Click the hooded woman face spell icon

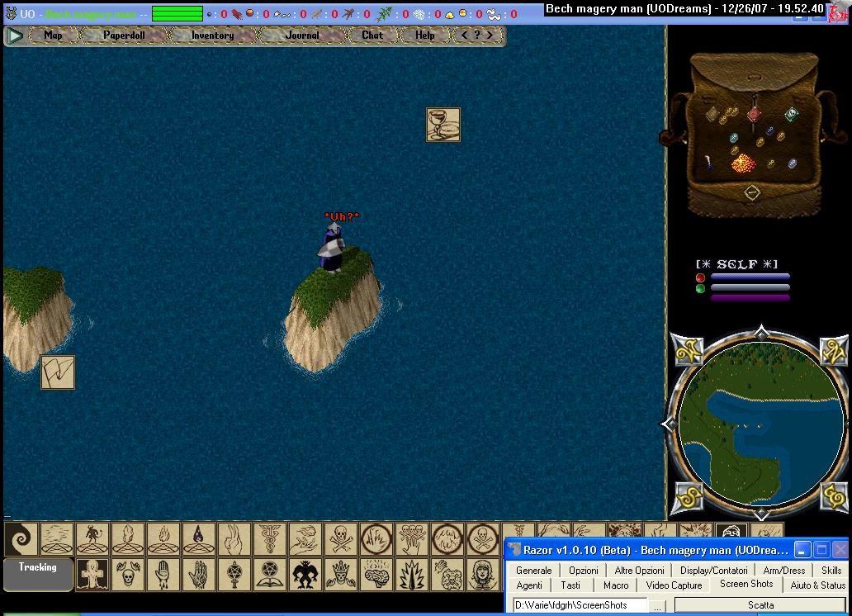point(482,574)
